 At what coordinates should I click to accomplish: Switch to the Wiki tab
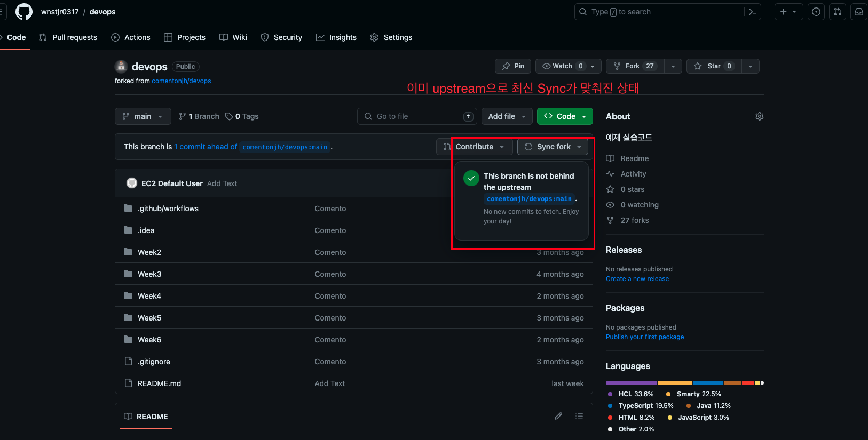click(233, 37)
